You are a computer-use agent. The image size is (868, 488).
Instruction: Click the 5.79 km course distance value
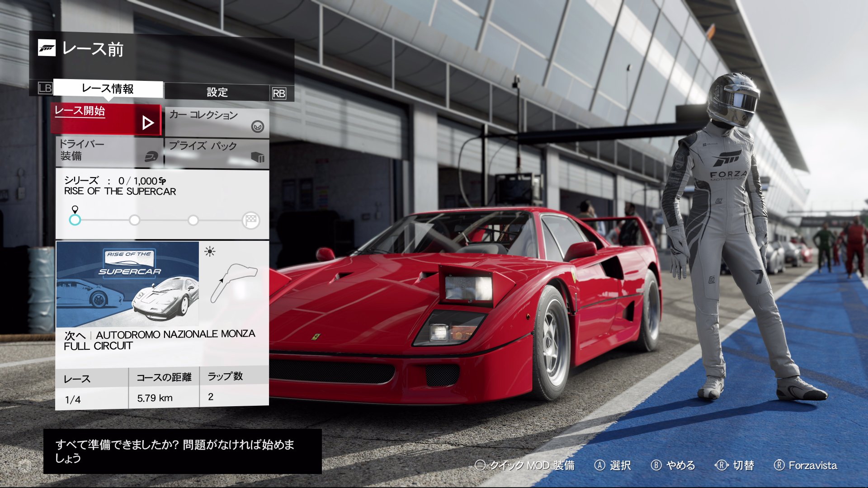click(155, 398)
